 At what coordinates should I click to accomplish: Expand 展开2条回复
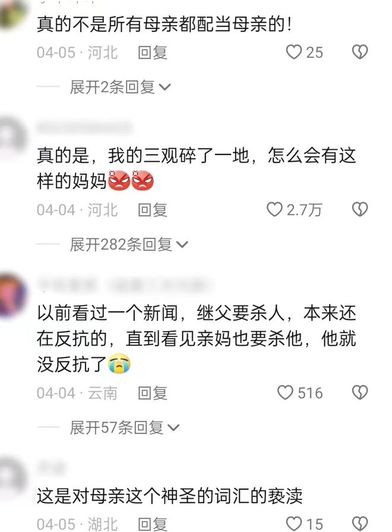tap(120, 87)
